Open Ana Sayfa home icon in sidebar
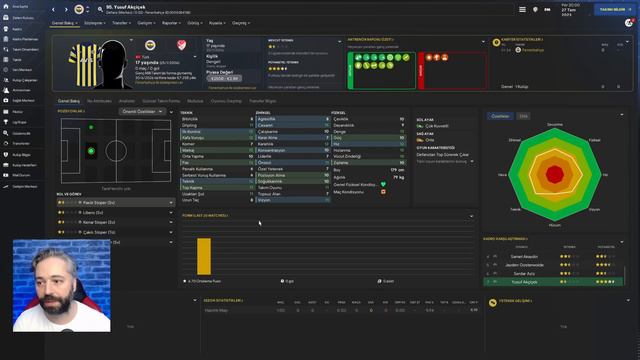This screenshot has height=360, width=640. point(6,7)
